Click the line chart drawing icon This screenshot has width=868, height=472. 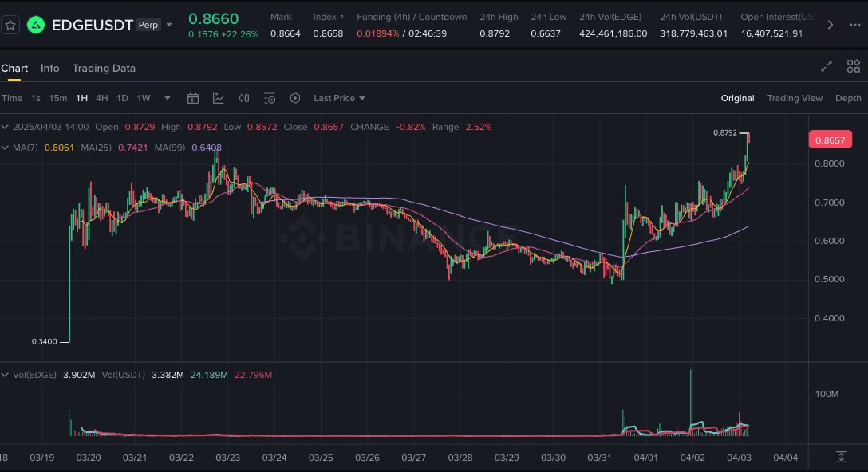tap(219, 98)
